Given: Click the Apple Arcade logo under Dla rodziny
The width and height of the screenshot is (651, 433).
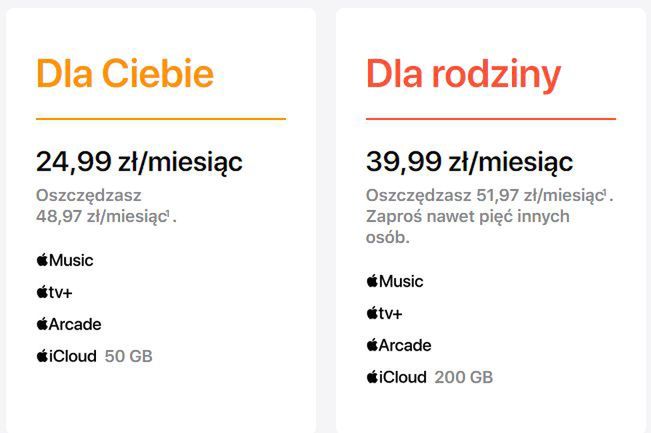Looking at the screenshot, I should pyautogui.click(x=399, y=345).
